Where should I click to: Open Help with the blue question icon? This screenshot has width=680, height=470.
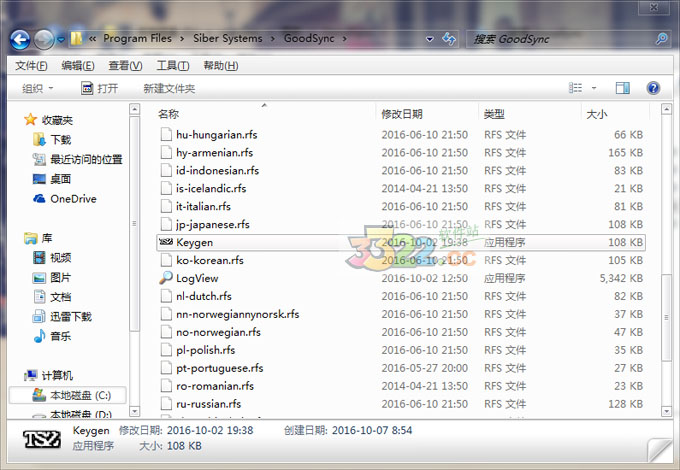click(653, 88)
